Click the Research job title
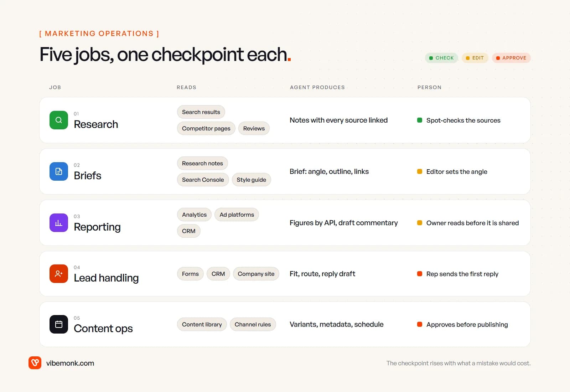Viewport: 570px width, 392px height. [x=96, y=124]
